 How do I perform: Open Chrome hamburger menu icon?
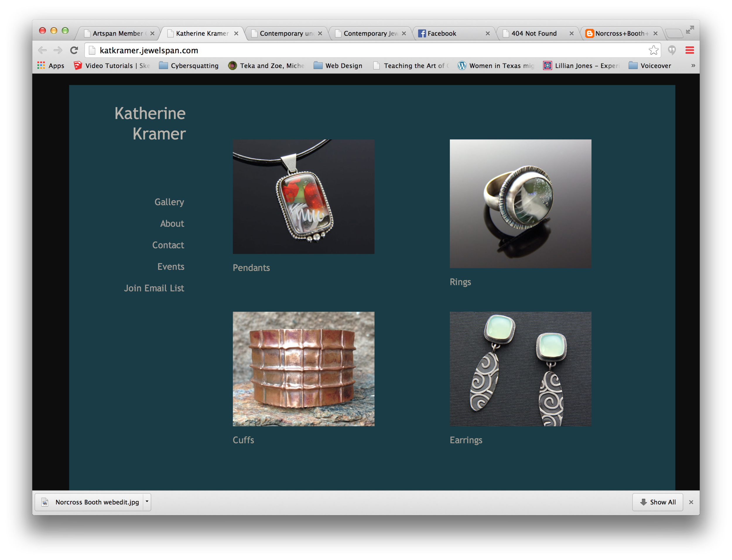(689, 50)
